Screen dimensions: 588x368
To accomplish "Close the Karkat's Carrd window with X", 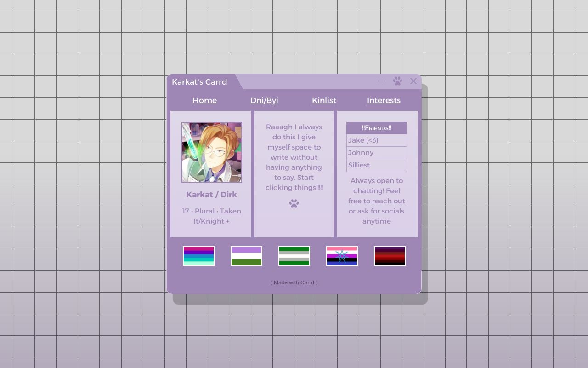I will (413, 81).
